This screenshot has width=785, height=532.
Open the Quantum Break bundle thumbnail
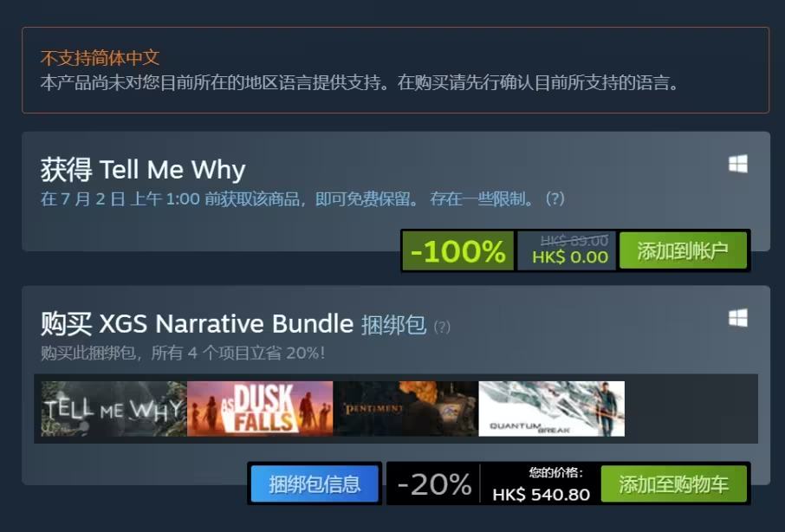tap(552, 408)
